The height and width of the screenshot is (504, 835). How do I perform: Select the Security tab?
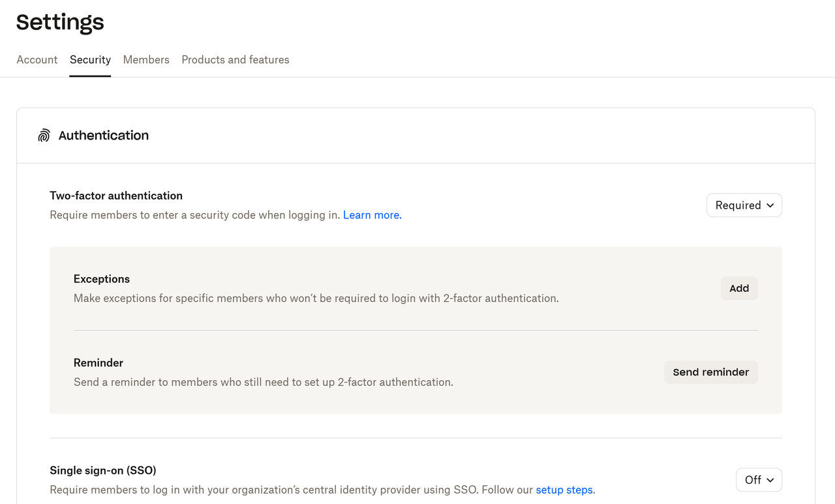[90, 59]
